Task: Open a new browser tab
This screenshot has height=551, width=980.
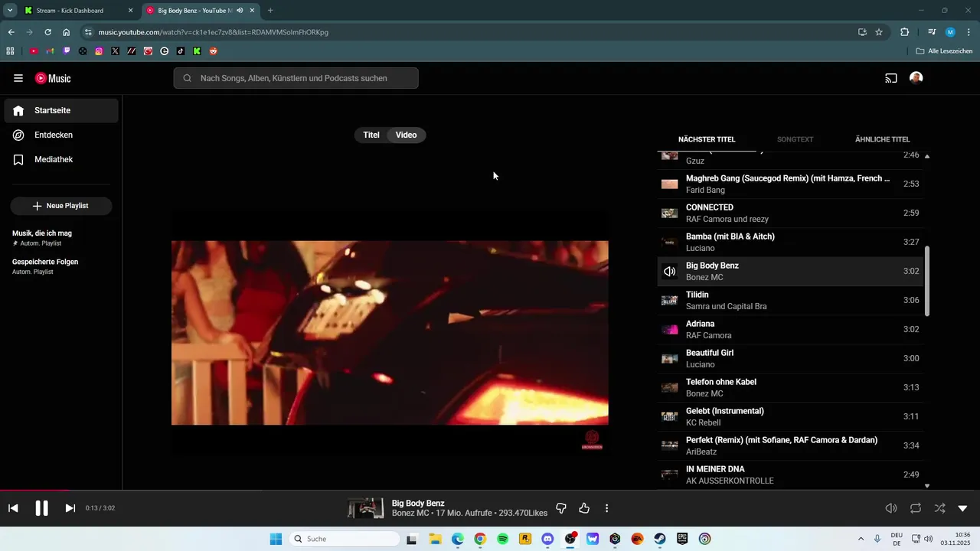Action: point(270,11)
